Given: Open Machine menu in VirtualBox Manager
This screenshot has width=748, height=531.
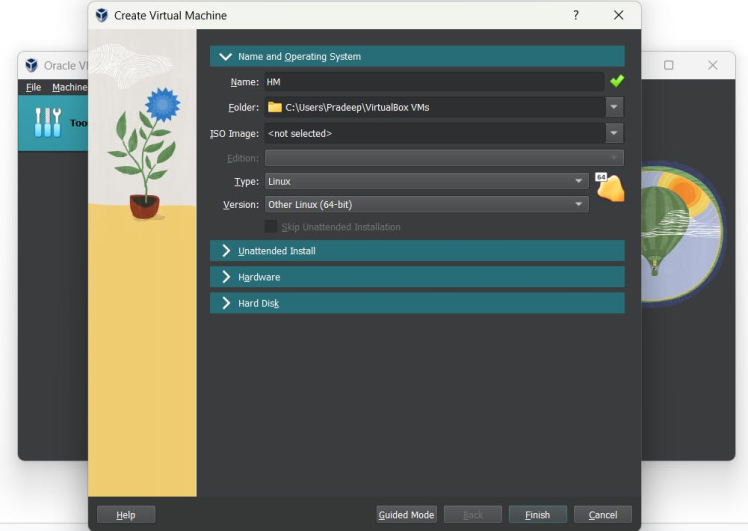Looking at the screenshot, I should [x=70, y=87].
